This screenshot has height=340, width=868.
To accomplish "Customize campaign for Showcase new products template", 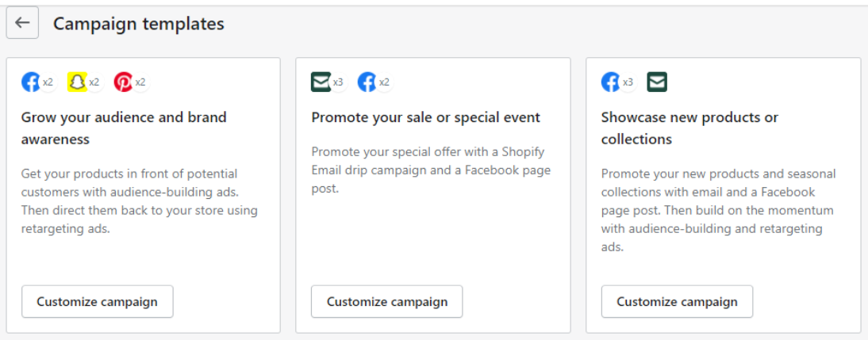I will point(677,302).
